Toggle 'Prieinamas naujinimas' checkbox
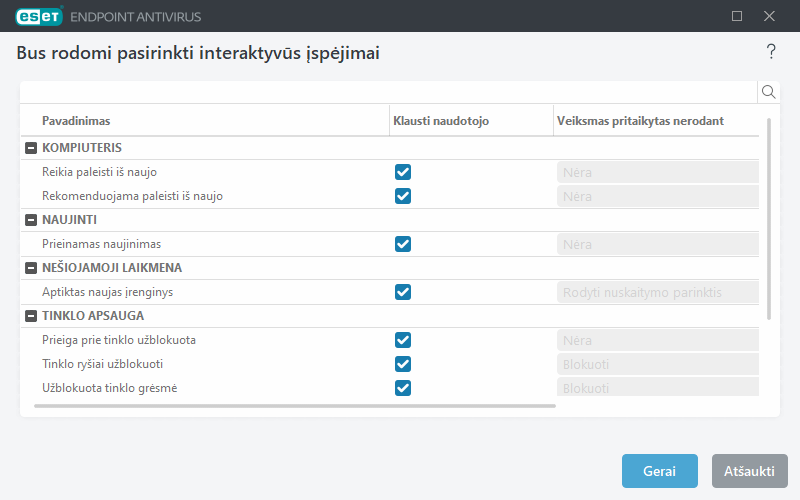Viewport: 800px width, 500px height. (x=403, y=244)
